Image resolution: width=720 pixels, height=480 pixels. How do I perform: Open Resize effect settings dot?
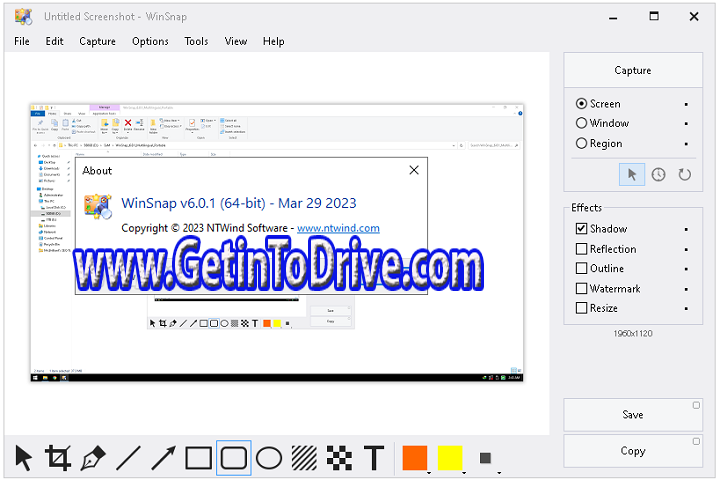(686, 308)
